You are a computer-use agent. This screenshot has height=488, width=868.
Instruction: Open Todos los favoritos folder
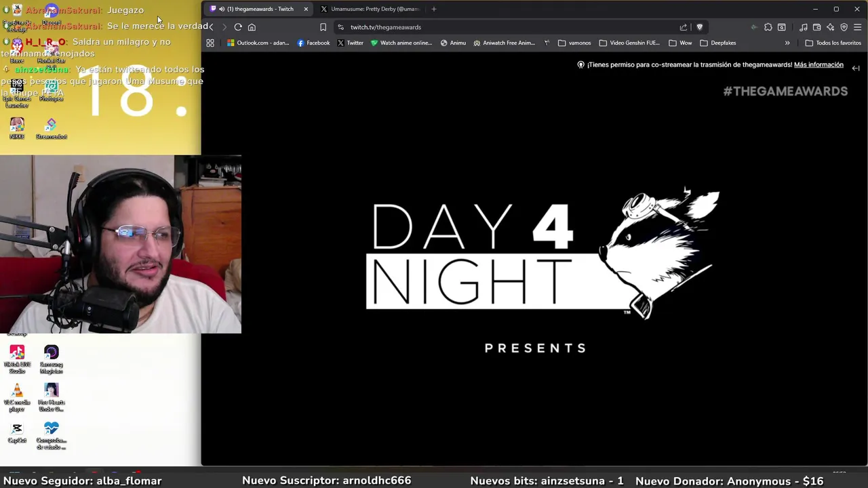point(833,43)
